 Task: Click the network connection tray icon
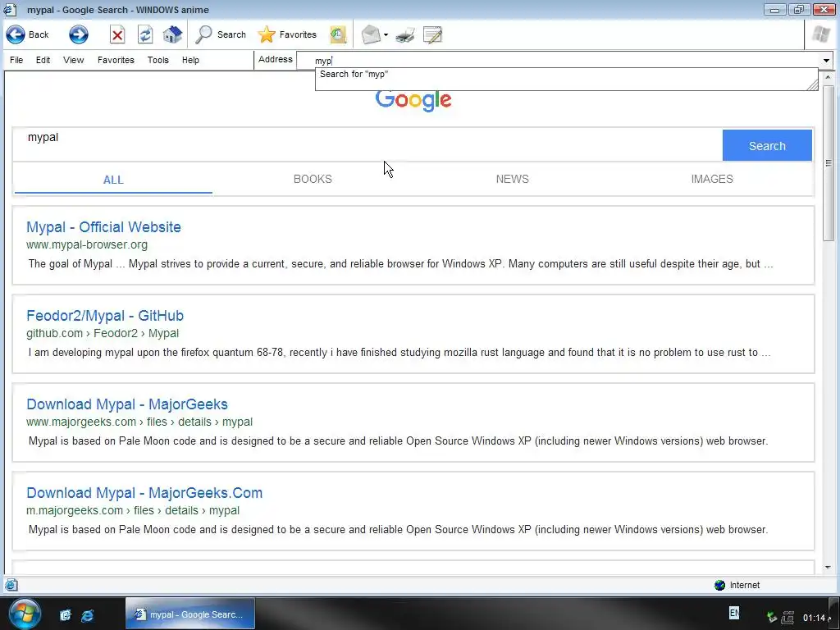pyautogui.click(x=787, y=617)
